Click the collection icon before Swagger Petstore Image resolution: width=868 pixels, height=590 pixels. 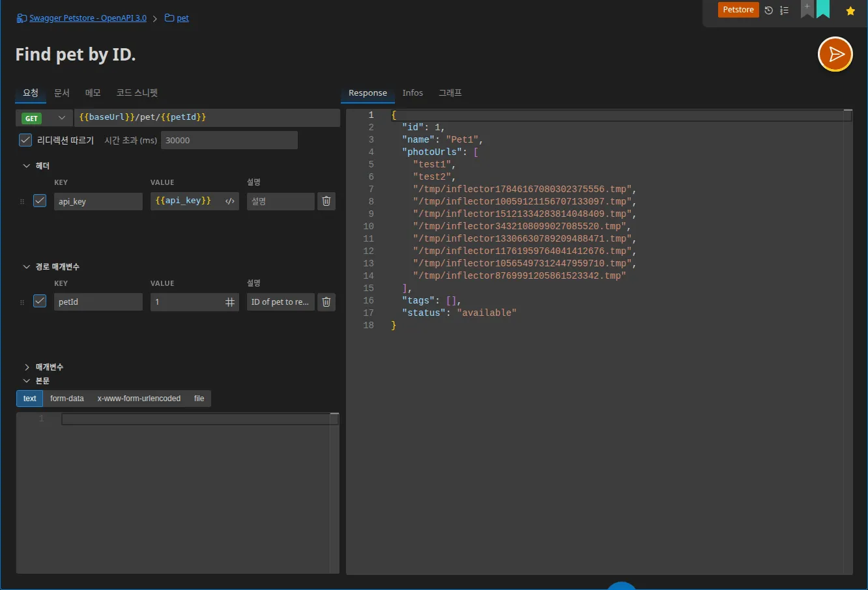22,18
